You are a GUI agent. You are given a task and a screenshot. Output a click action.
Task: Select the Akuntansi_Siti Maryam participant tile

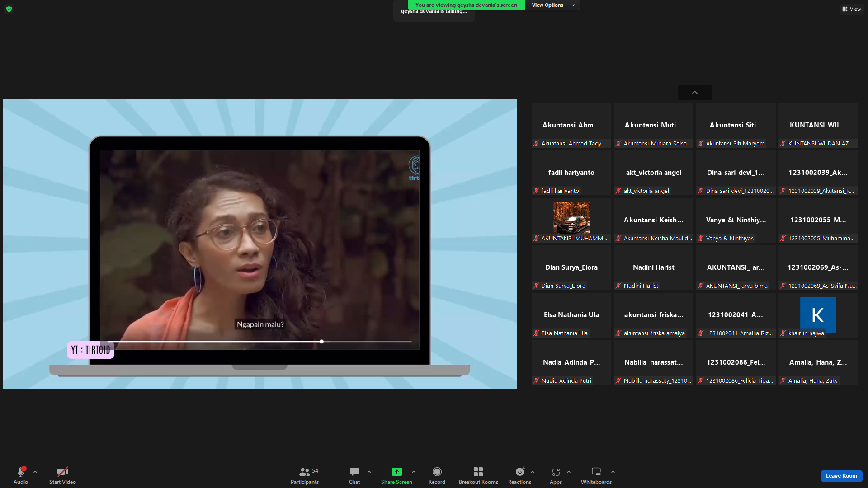point(736,125)
